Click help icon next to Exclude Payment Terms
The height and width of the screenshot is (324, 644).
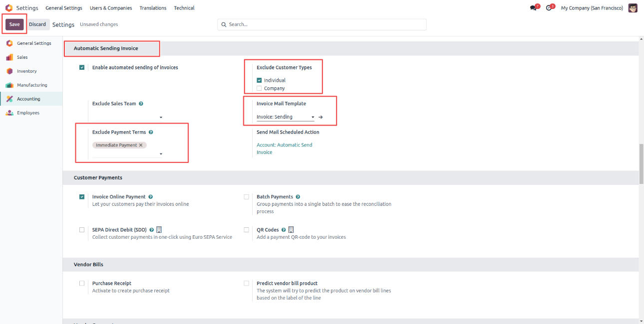151,133
